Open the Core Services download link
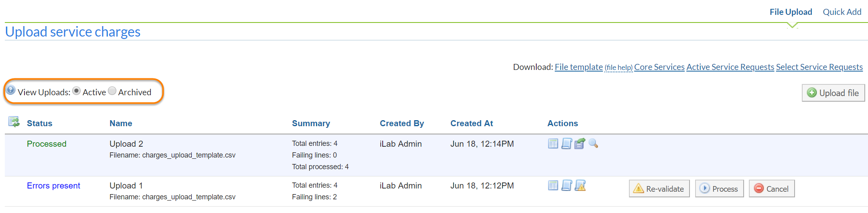This screenshot has width=868, height=213. point(659,67)
